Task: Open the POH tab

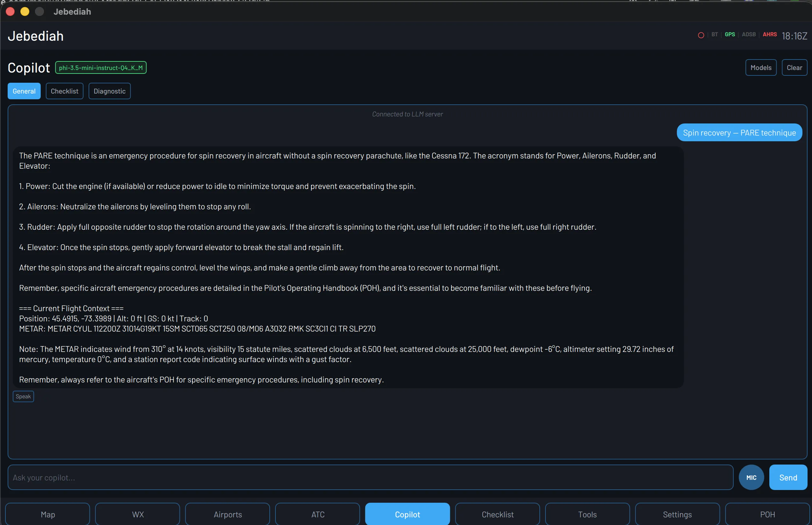Action: (x=767, y=514)
